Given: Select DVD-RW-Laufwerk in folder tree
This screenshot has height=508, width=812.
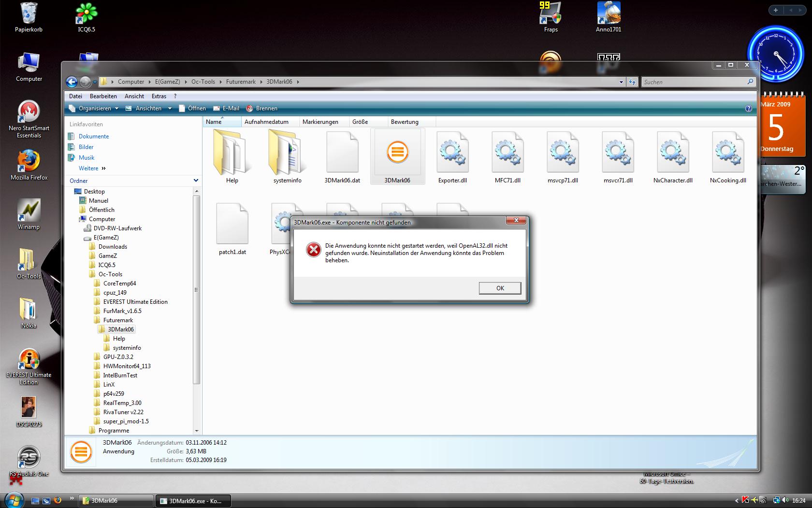Looking at the screenshot, I should pyautogui.click(x=117, y=228).
